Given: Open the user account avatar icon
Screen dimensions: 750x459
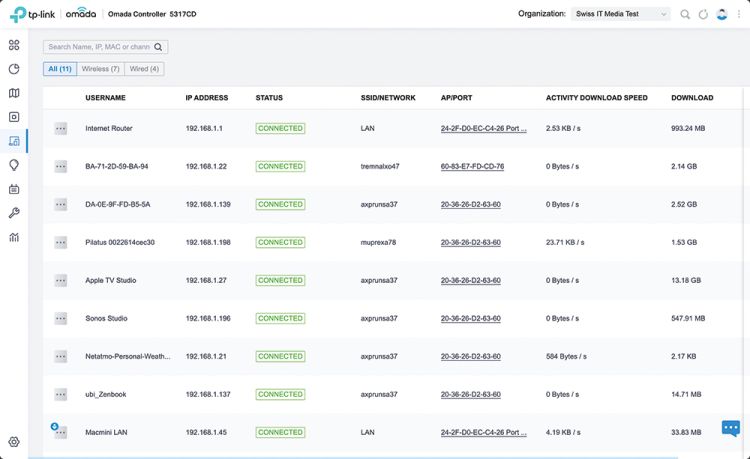Looking at the screenshot, I should (722, 14).
